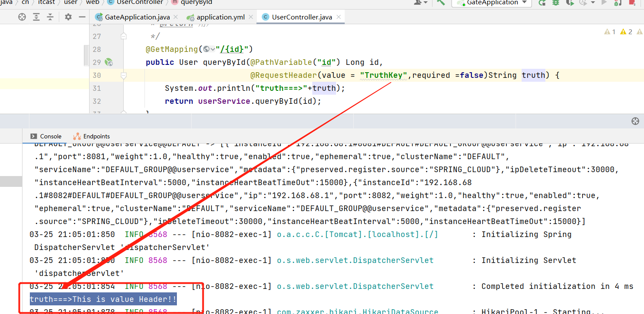Click the locate/select opened file target icon

pyautogui.click(x=22, y=17)
